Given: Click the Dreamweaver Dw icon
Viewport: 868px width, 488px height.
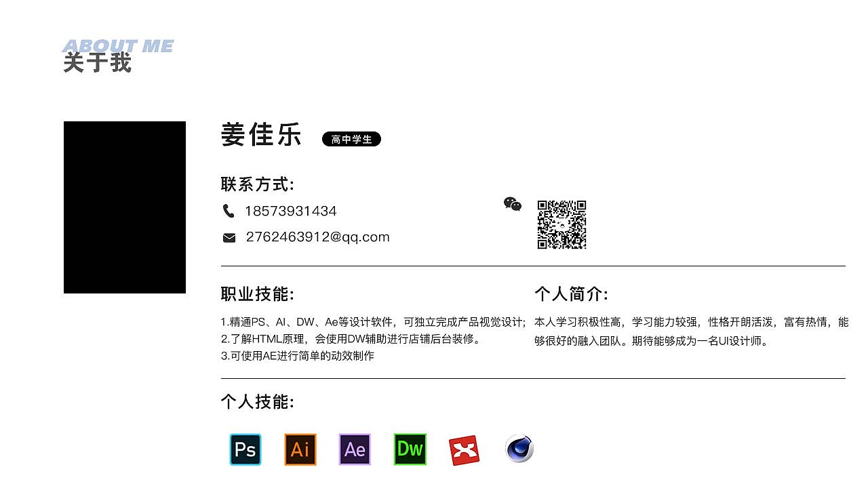Looking at the screenshot, I should click(x=410, y=449).
